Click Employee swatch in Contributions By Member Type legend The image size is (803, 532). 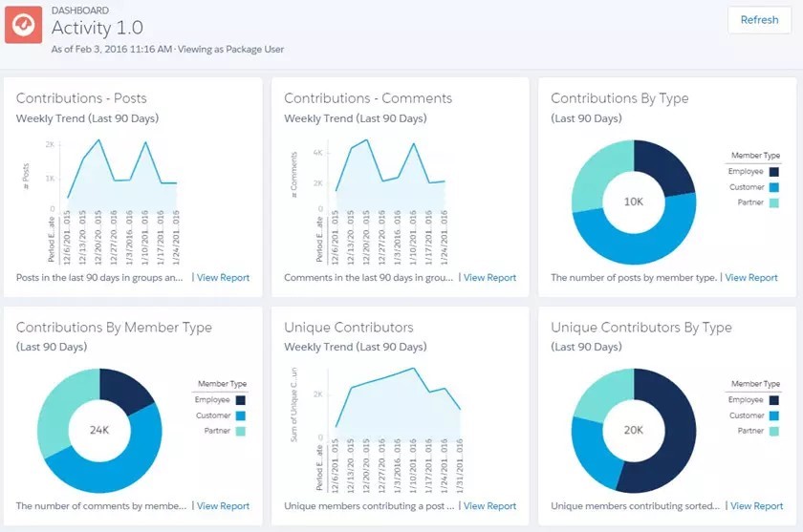(239, 401)
